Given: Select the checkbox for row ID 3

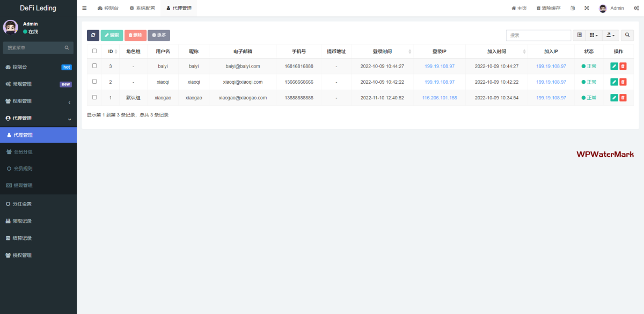Looking at the screenshot, I should click(x=94, y=65).
